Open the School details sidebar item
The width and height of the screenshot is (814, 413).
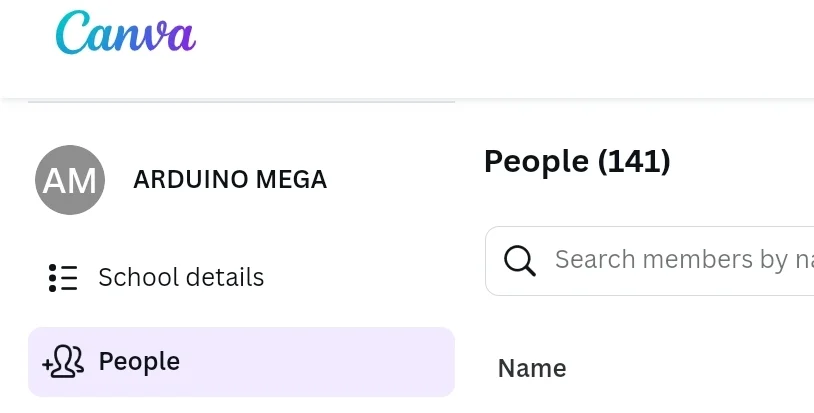pyautogui.click(x=241, y=278)
